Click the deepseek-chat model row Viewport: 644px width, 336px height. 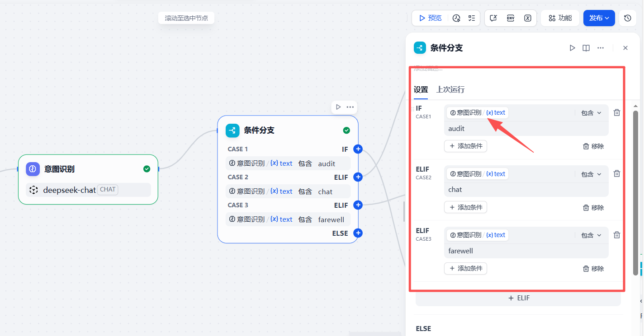pyautogui.click(x=88, y=190)
